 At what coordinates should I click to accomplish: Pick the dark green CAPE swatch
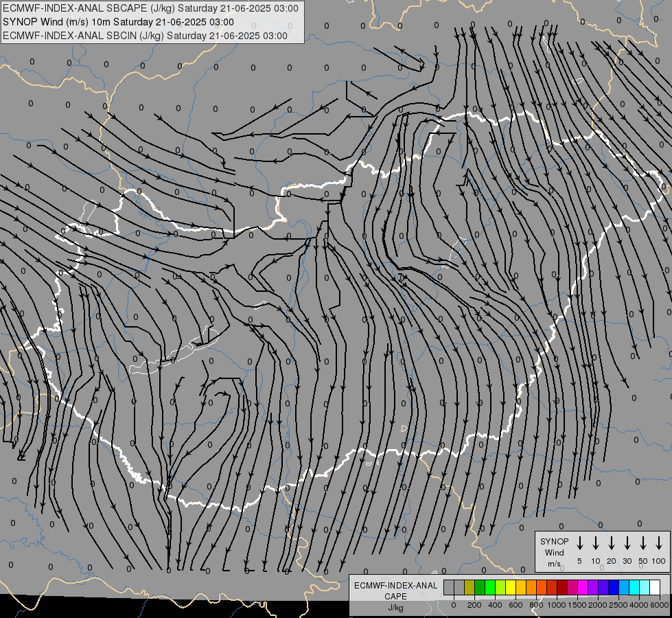coord(480,588)
